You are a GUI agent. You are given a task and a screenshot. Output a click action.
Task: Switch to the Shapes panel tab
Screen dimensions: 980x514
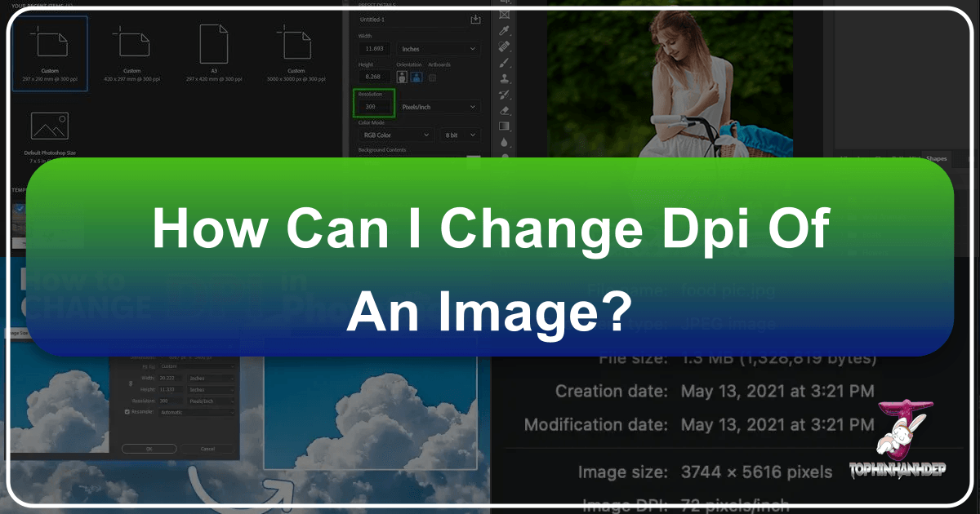pyautogui.click(x=935, y=158)
